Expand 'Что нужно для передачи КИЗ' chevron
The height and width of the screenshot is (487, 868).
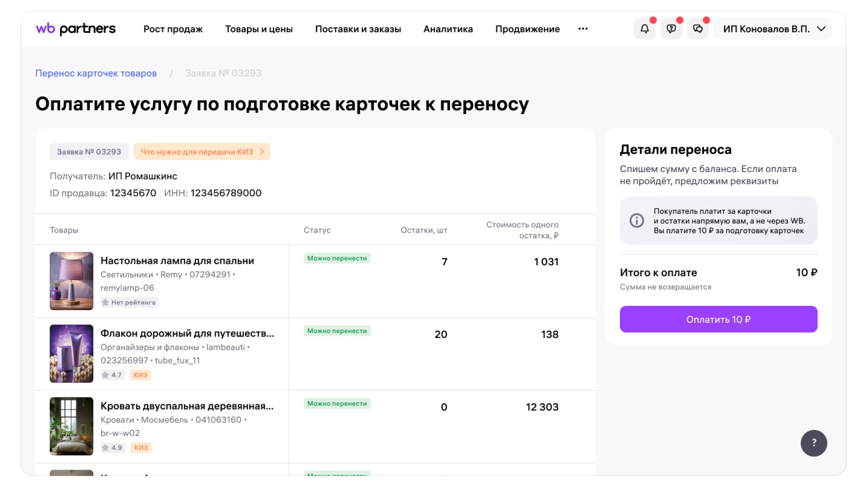coord(262,152)
